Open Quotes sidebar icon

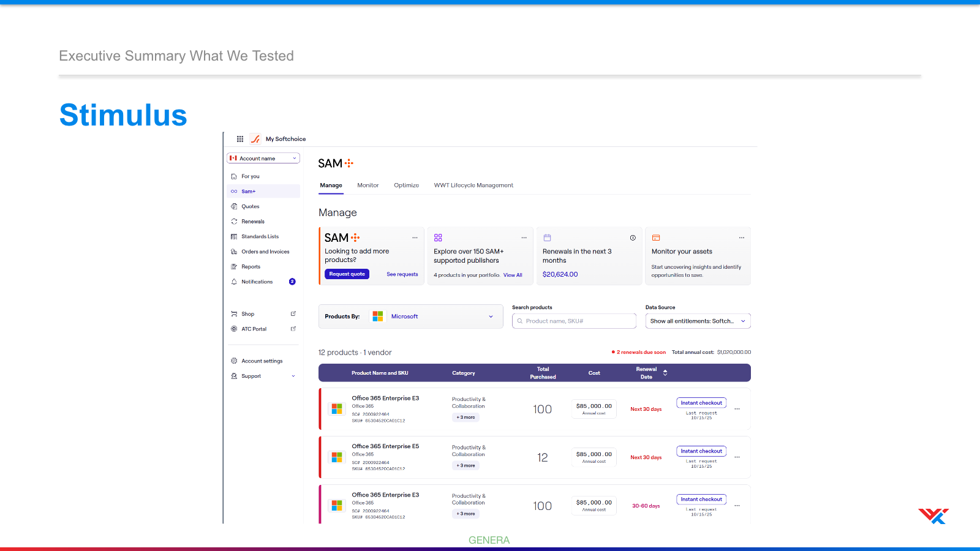(234, 206)
